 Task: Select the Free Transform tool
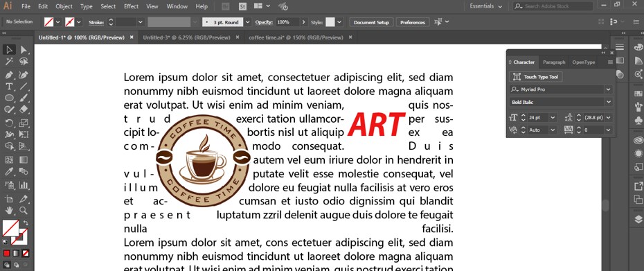pyautogui.click(x=24, y=134)
